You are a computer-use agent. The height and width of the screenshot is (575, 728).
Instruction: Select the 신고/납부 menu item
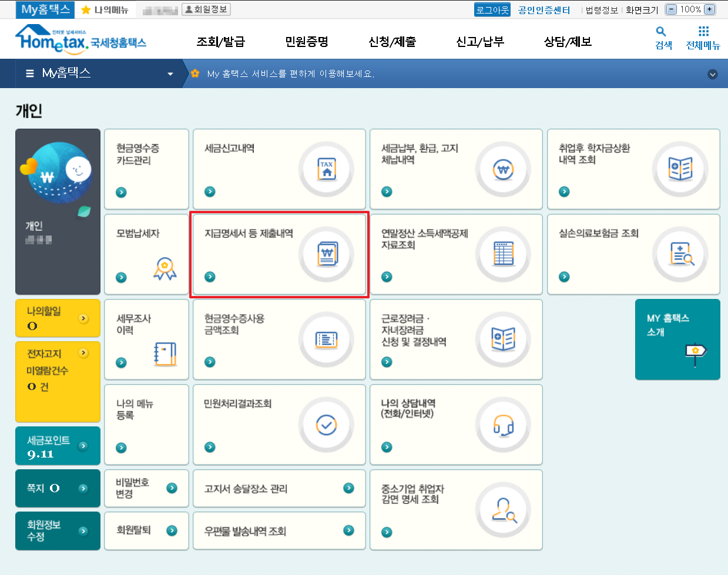coord(479,41)
